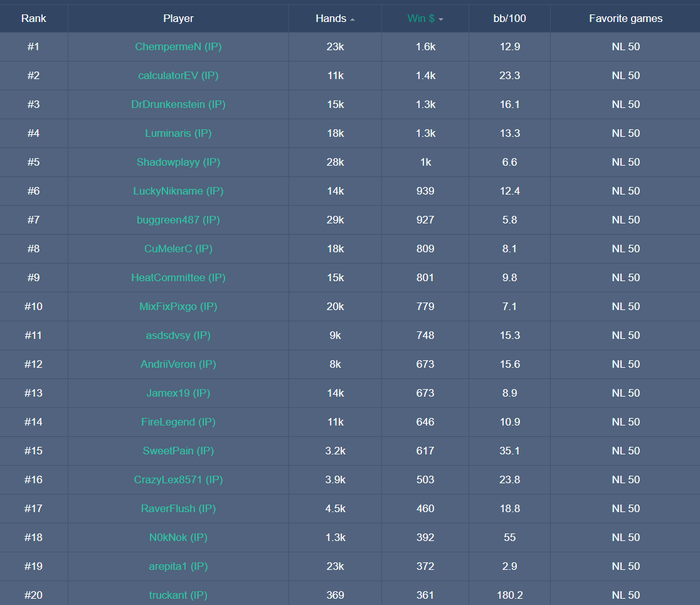The height and width of the screenshot is (605, 700).
Task: Select the 939 winnings value
Action: tap(425, 191)
